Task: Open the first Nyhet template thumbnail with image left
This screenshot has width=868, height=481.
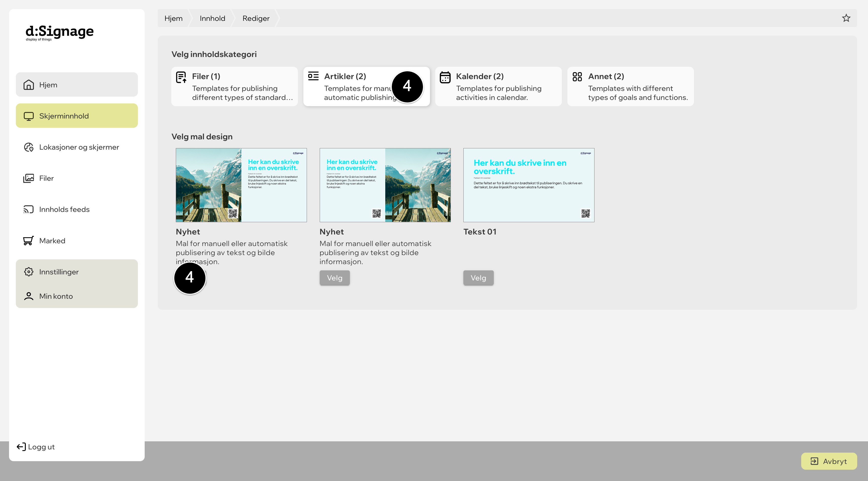Action: [241, 185]
